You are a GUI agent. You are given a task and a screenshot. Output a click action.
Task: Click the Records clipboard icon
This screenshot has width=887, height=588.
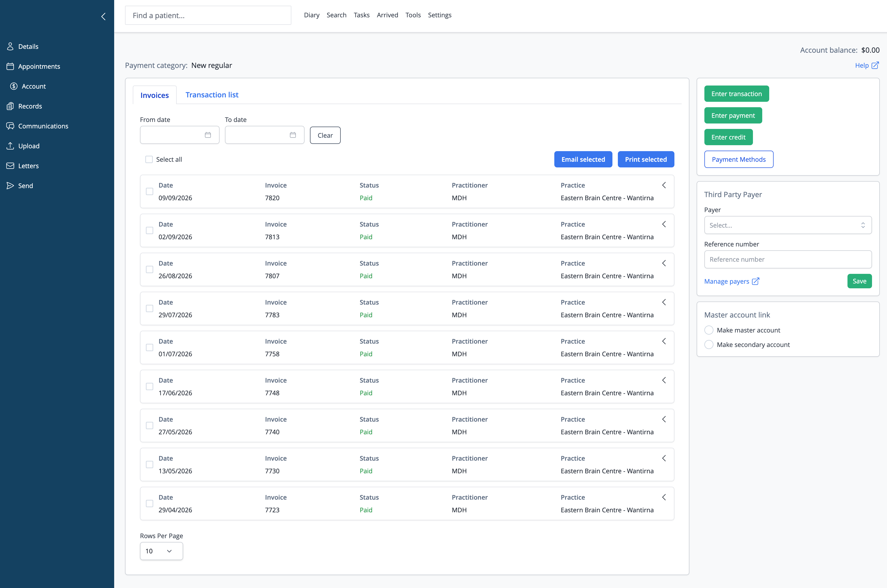point(10,106)
